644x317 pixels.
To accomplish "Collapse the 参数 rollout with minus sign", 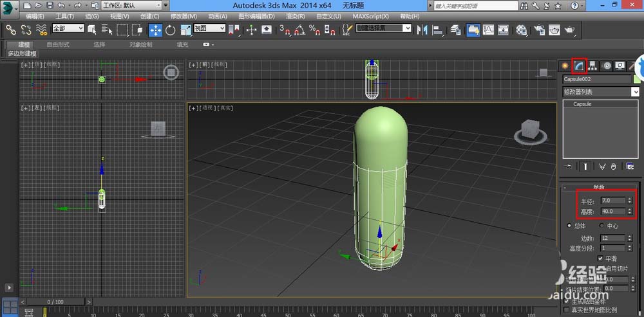I will (565, 187).
